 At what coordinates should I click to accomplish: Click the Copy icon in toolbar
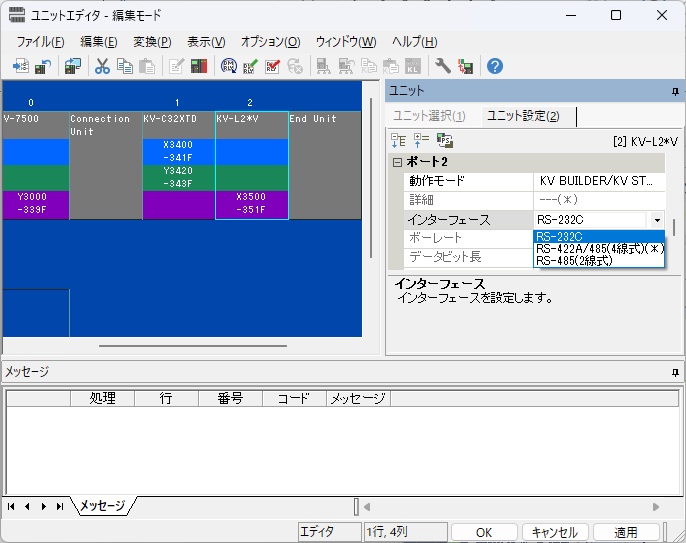124,66
